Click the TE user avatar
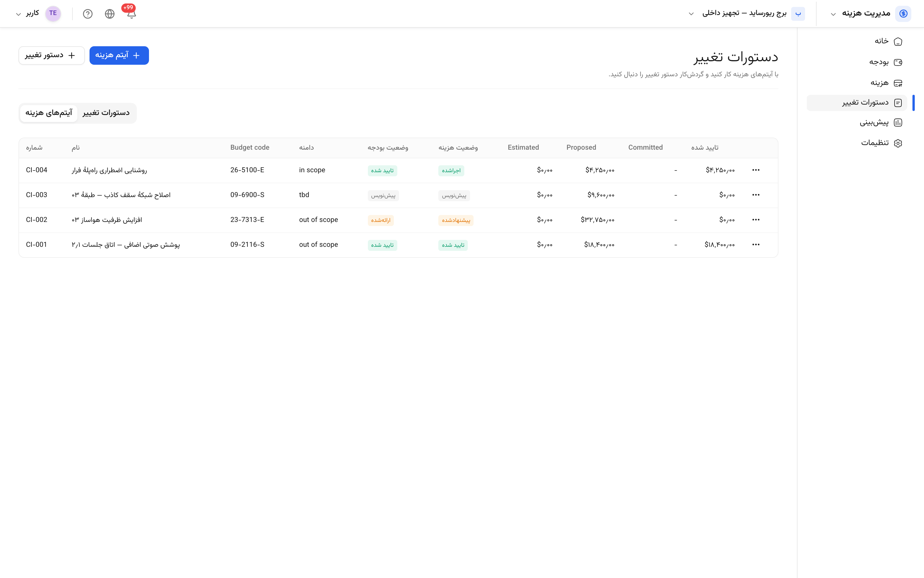The width and height of the screenshot is (924, 578). click(53, 13)
